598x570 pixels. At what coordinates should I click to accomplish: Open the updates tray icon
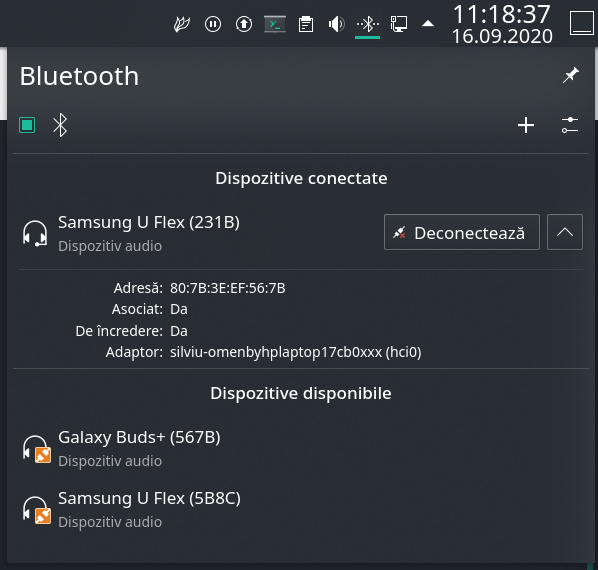(244, 24)
